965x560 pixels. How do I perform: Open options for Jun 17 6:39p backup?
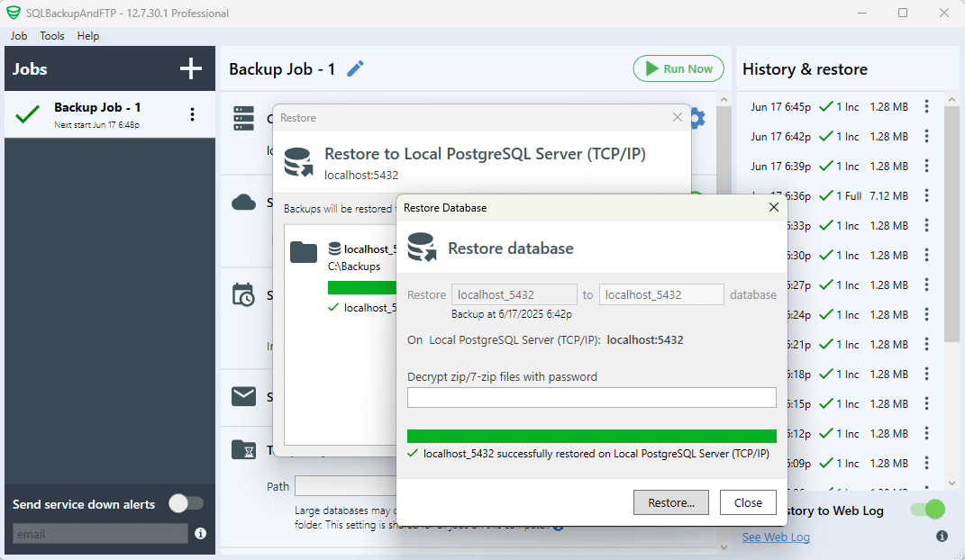click(x=926, y=166)
